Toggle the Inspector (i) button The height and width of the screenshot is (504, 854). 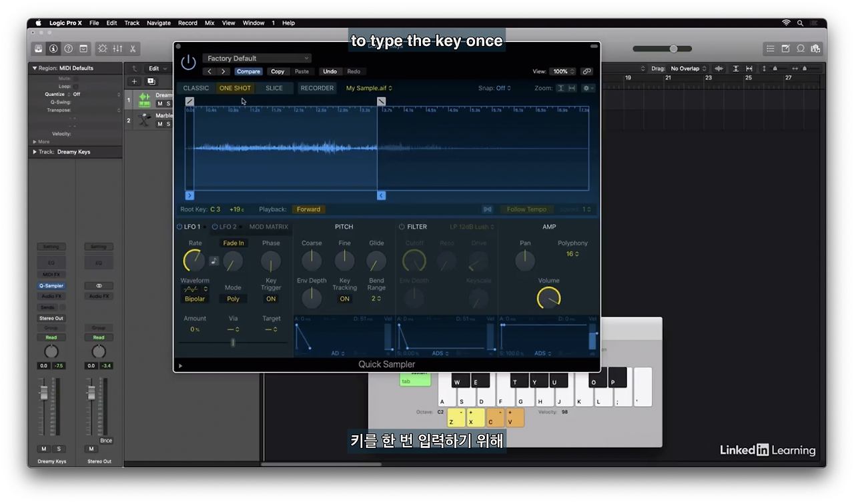[x=53, y=49]
